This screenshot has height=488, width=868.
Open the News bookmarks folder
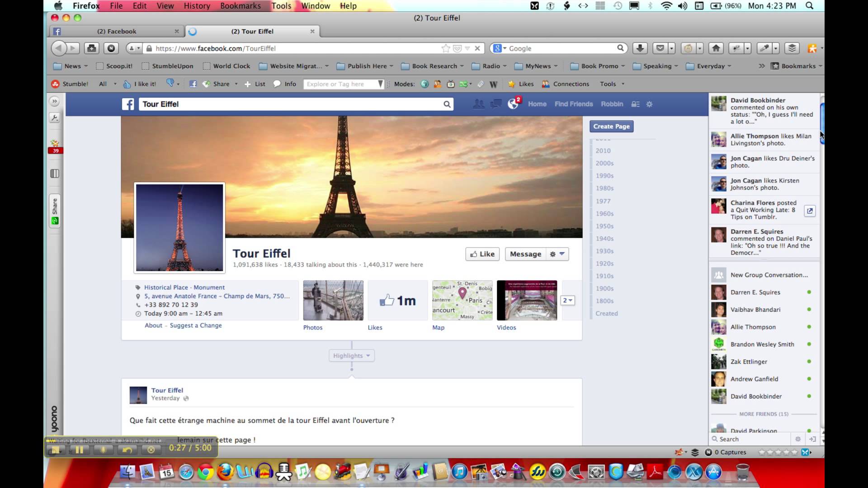(71, 66)
